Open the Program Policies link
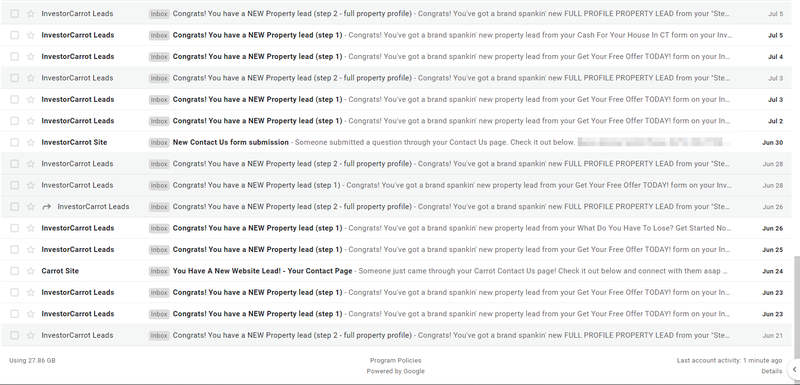Screen dimensions: 800x385 (x=395, y=361)
